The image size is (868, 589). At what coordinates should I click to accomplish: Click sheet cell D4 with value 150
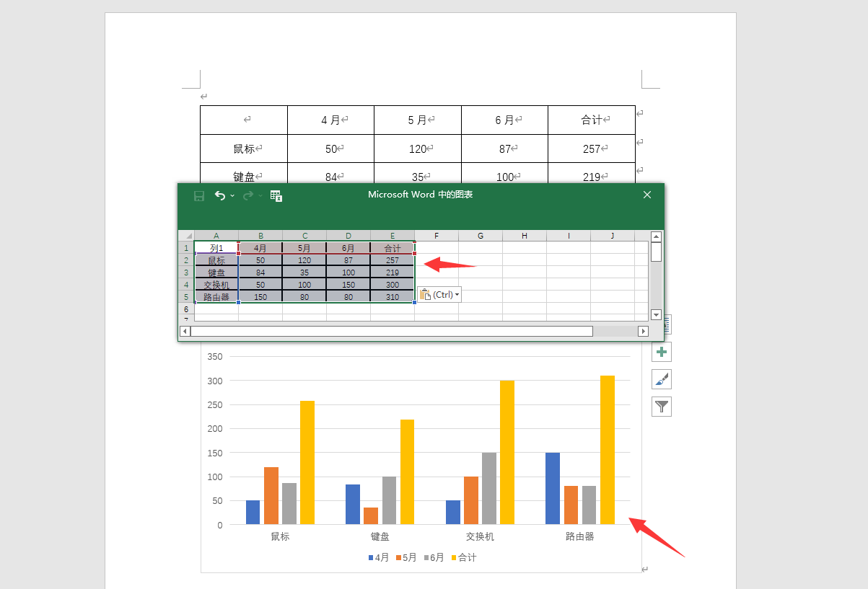[x=348, y=285]
